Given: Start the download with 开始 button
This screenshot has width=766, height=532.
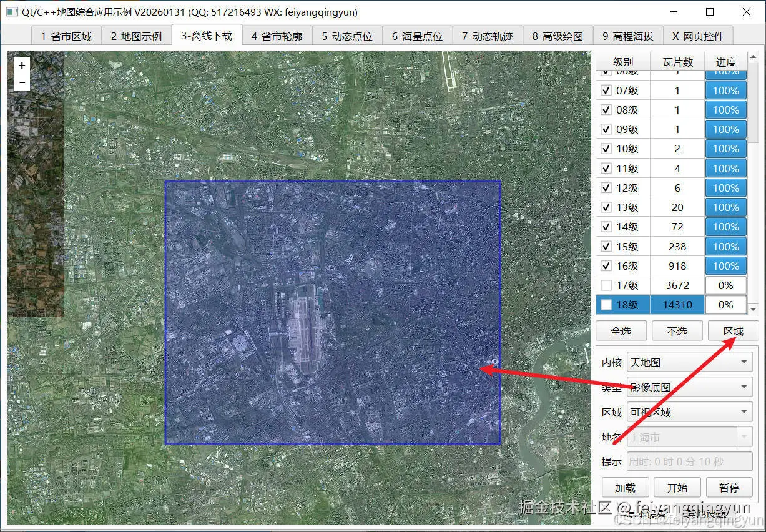Looking at the screenshot, I should [x=677, y=488].
